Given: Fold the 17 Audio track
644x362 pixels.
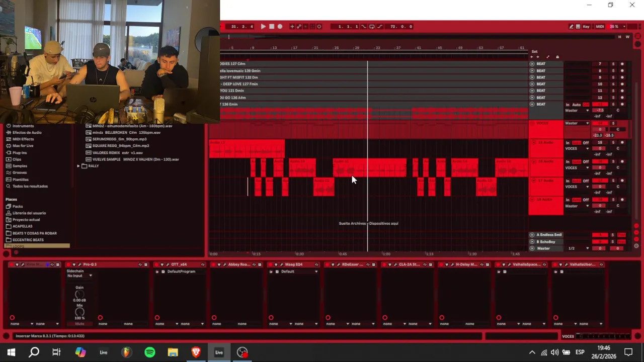Looking at the screenshot, I should pyautogui.click(x=534, y=180).
